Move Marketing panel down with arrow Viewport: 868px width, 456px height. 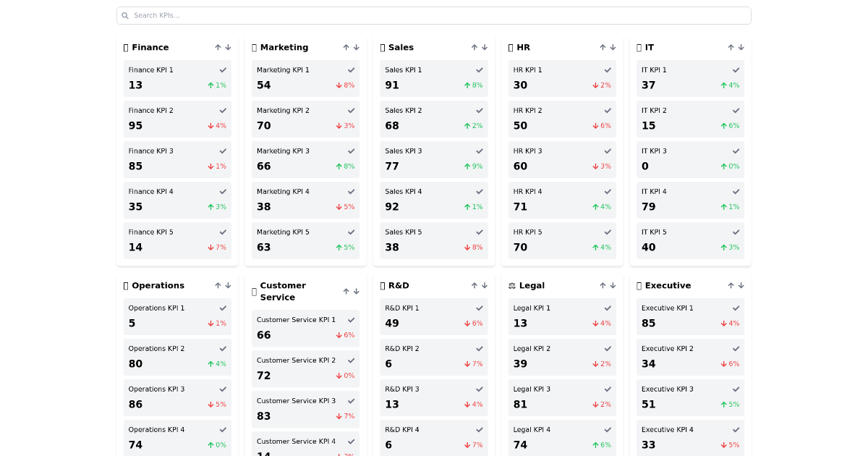coord(356,48)
